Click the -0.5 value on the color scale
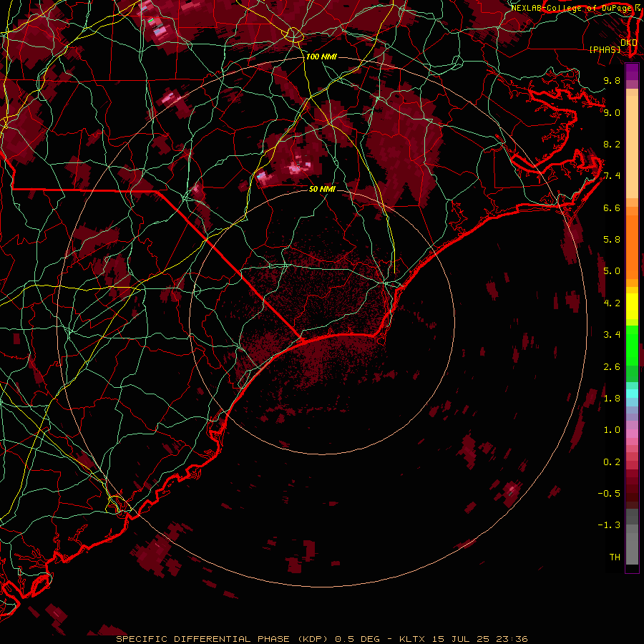Viewport: 644px width, 644px height. [609, 494]
